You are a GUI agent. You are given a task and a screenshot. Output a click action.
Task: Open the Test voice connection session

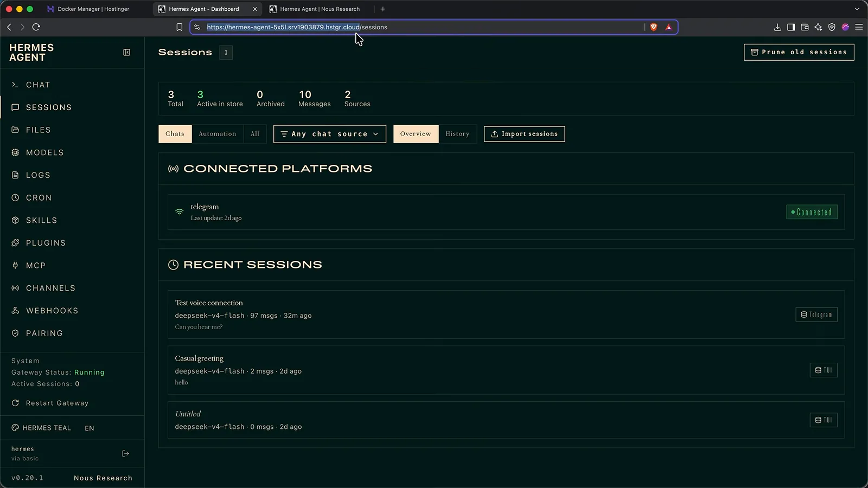[506, 314]
